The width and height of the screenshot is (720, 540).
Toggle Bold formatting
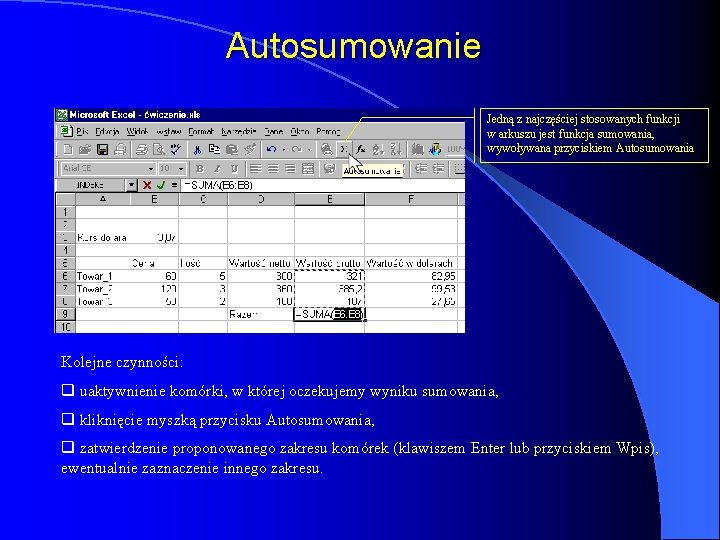coord(199,169)
